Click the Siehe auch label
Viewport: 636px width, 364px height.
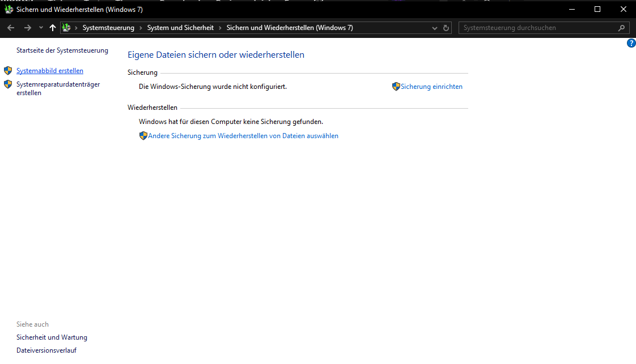[x=32, y=324]
